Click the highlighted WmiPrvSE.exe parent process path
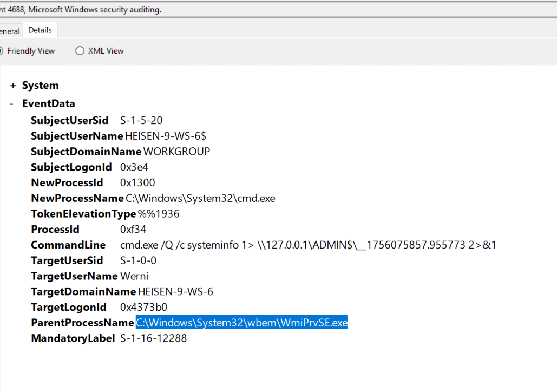Screen dimensions: 557x392 (x=241, y=323)
